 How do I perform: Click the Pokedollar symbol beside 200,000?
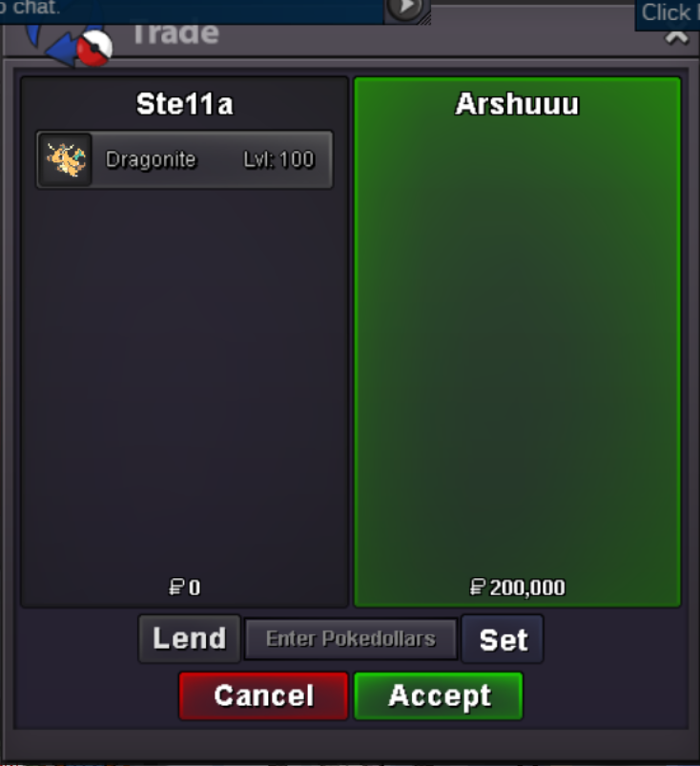click(x=477, y=588)
